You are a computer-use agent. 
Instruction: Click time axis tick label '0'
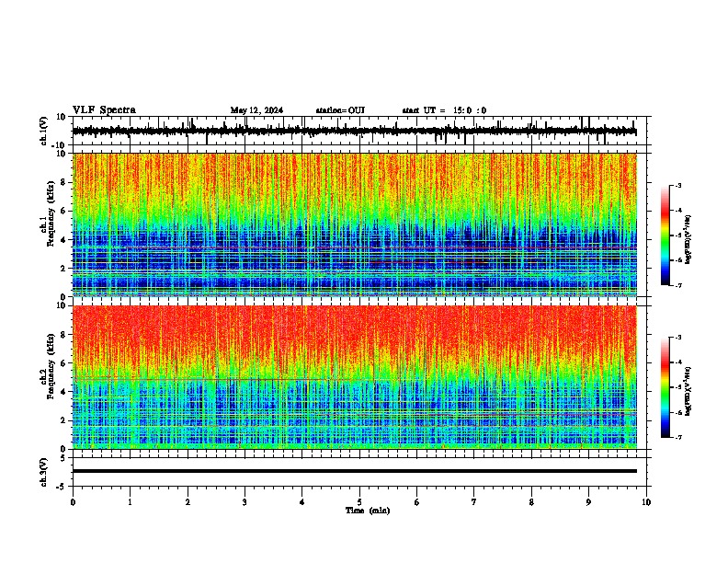pyautogui.click(x=73, y=502)
